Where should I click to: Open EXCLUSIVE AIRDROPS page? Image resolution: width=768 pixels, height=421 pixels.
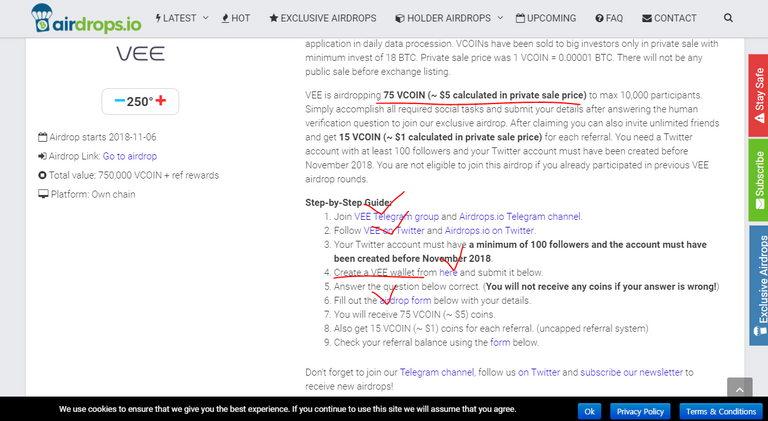323,18
